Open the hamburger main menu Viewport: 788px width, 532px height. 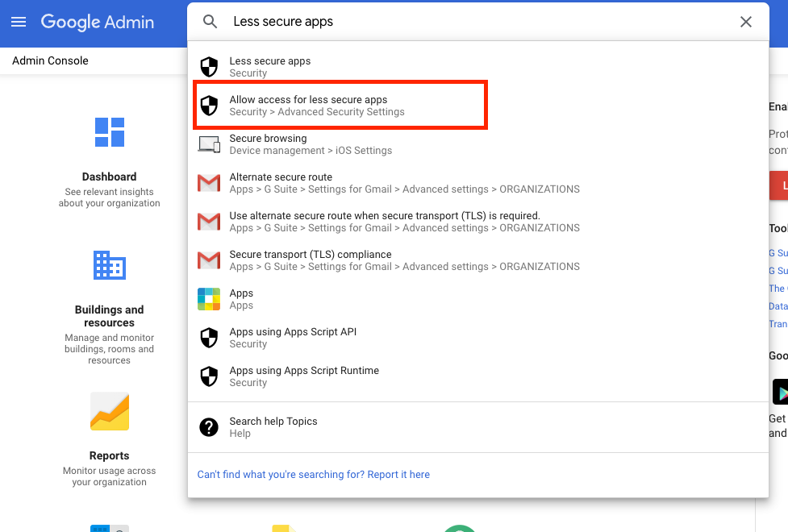[19, 22]
